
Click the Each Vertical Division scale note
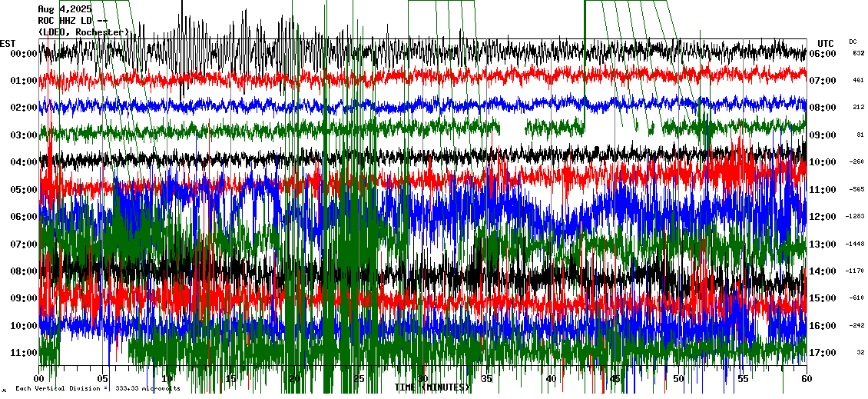point(98,389)
